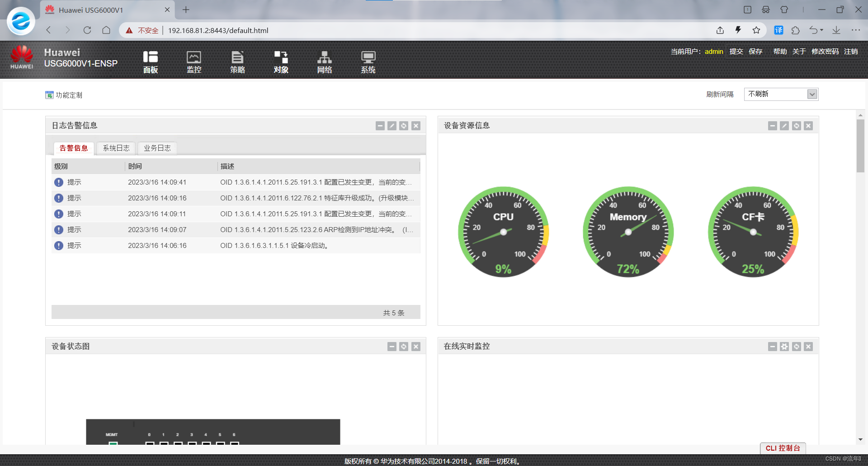
Task: Close the Huawei USG6000V1 tab
Action: pyautogui.click(x=167, y=10)
